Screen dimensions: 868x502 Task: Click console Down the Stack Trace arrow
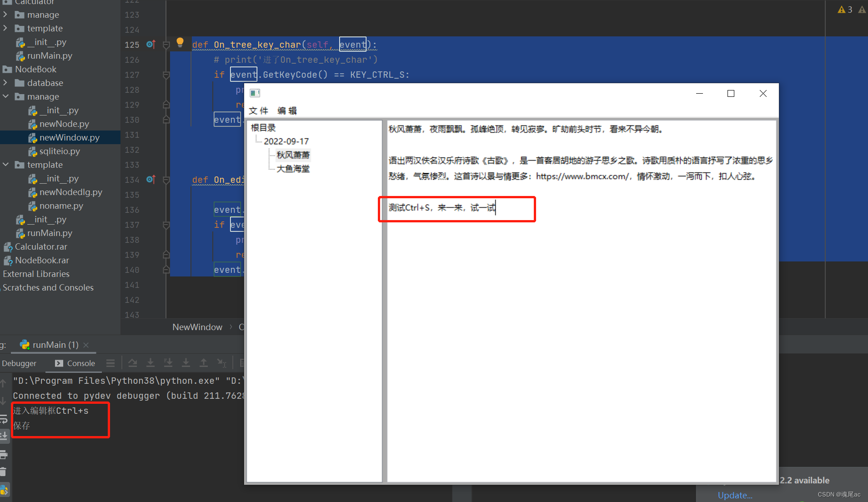[4, 401]
